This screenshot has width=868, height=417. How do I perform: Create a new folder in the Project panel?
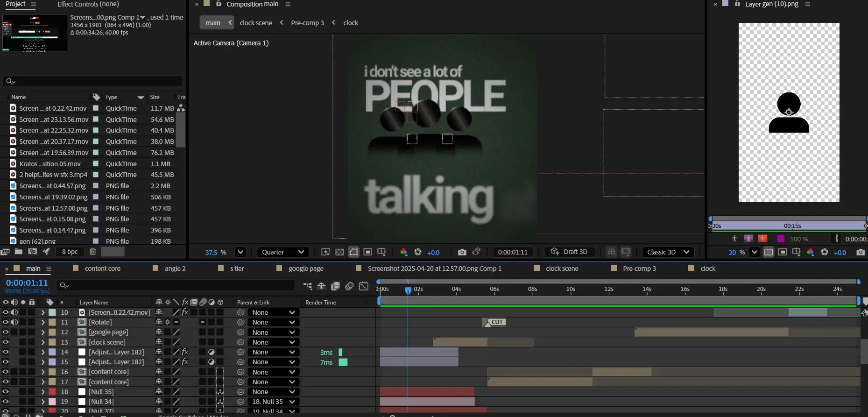tap(19, 252)
